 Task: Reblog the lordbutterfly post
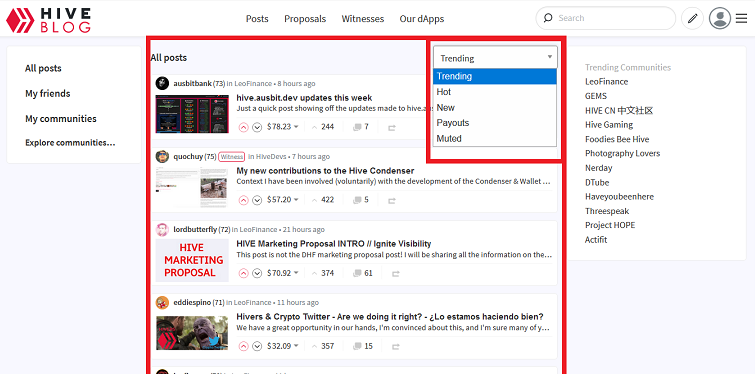[396, 274]
